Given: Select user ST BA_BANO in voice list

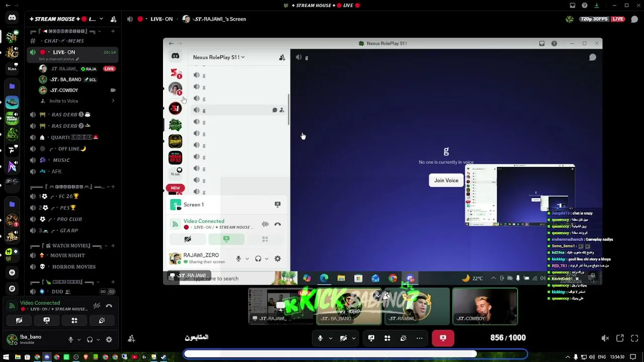Looking at the screenshot, I should pyautogui.click(x=77, y=79).
